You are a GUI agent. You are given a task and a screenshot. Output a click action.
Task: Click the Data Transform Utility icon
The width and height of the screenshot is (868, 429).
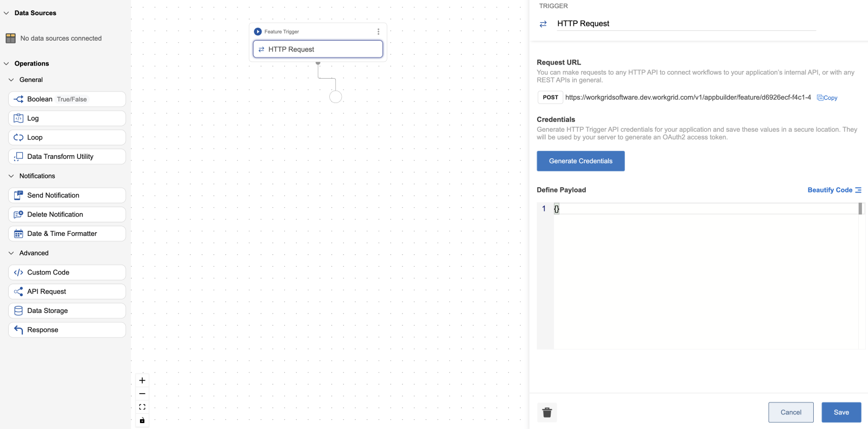[18, 157]
